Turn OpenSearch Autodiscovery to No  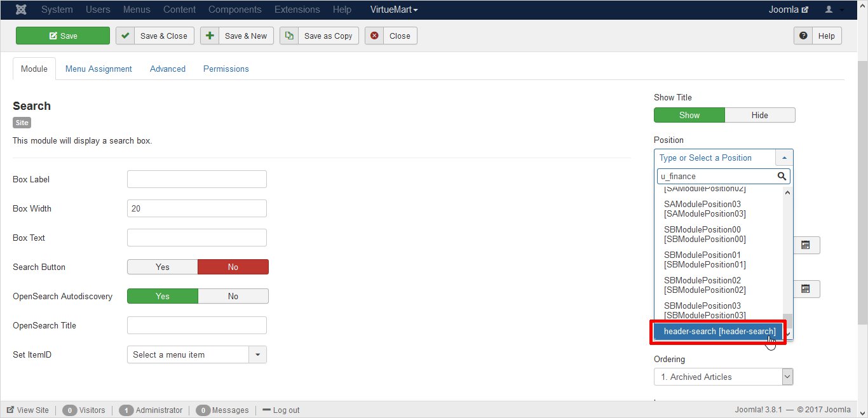click(233, 296)
